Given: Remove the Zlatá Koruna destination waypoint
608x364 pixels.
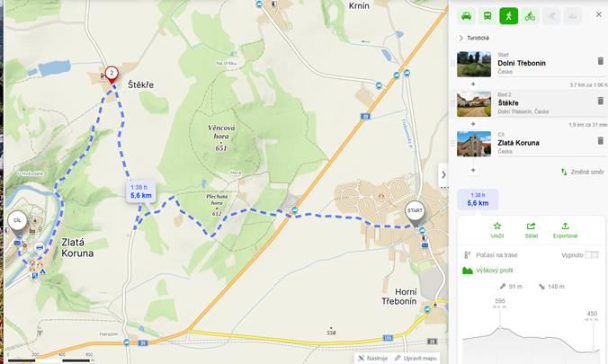Looking at the screenshot, I should pos(600,141).
